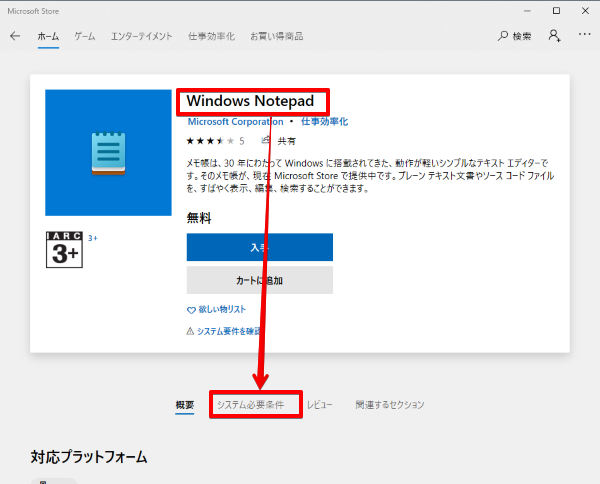Open the user account icon
The height and width of the screenshot is (484, 600).
[x=554, y=36]
